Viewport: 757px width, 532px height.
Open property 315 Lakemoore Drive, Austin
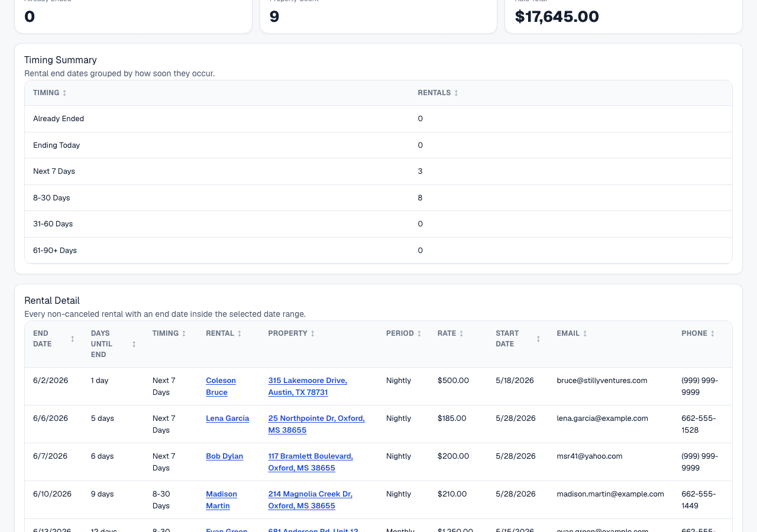[308, 387]
